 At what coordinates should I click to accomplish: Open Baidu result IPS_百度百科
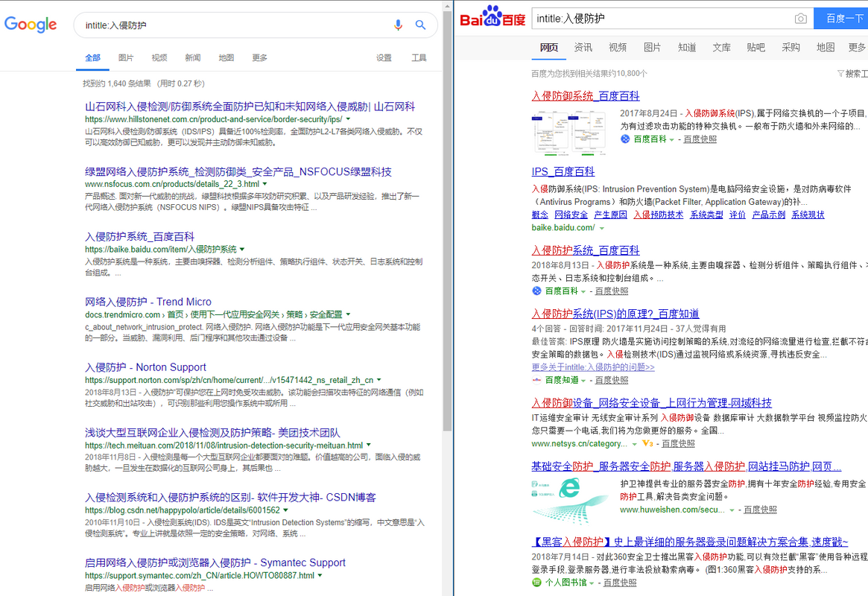563,171
